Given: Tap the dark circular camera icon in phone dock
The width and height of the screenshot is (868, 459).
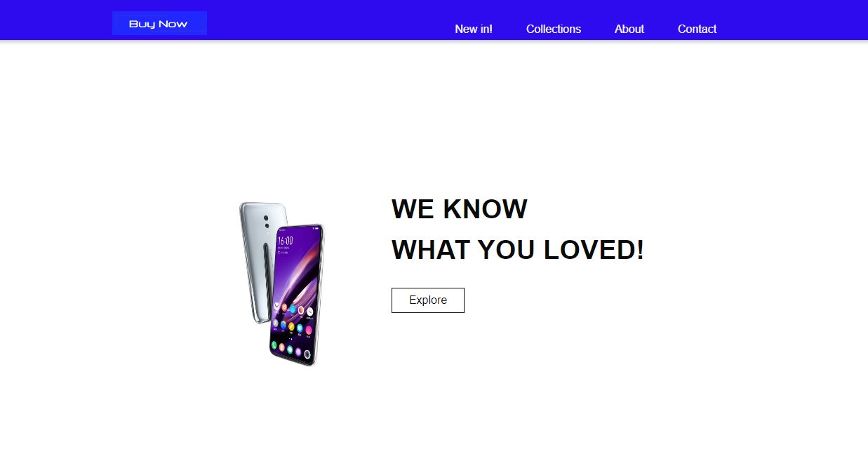Looking at the screenshot, I should (307, 354).
